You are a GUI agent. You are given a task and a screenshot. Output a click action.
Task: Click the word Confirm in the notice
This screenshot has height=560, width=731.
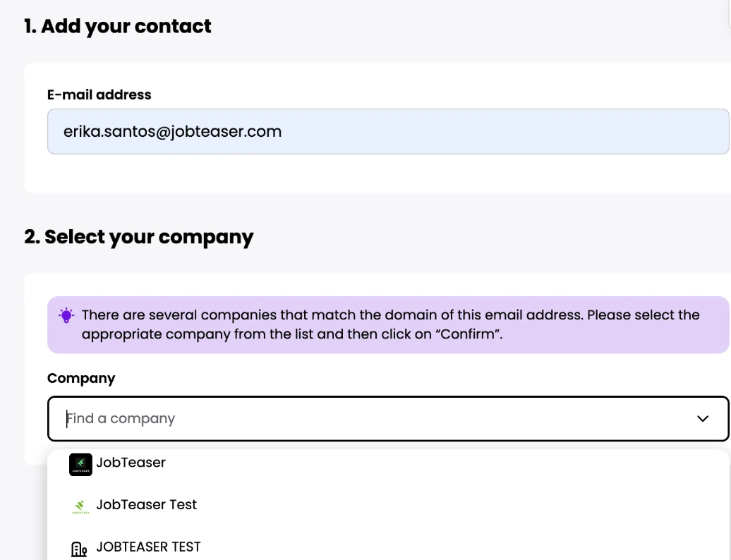(x=471, y=334)
